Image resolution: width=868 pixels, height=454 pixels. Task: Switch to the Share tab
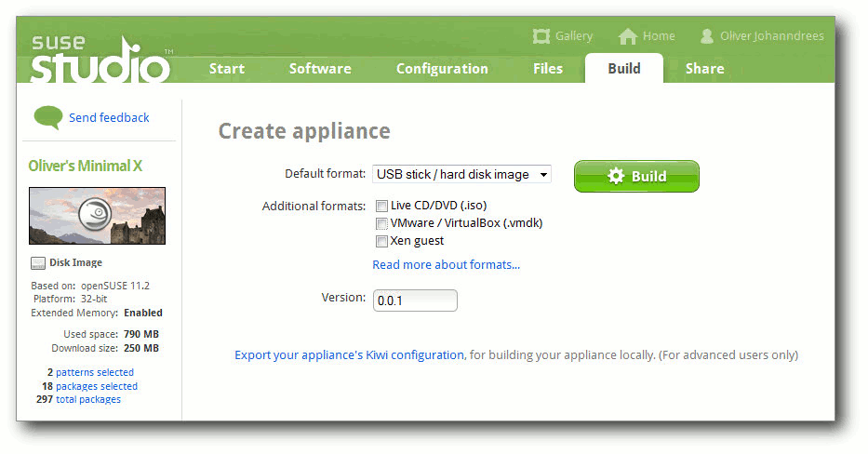[x=704, y=69]
